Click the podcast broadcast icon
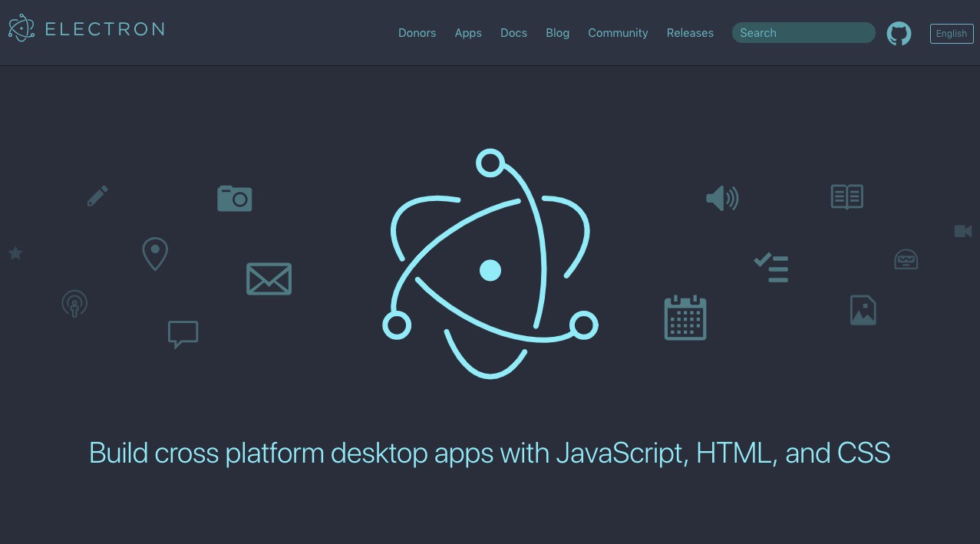 pos(74,304)
